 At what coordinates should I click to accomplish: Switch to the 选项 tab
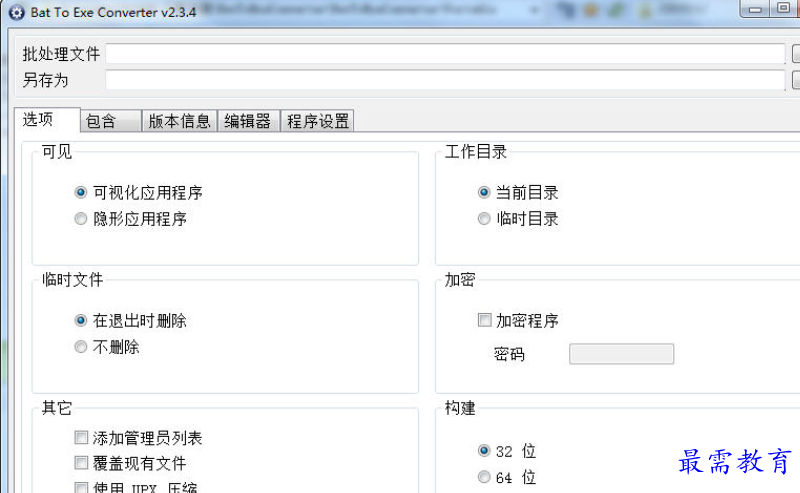(47, 119)
